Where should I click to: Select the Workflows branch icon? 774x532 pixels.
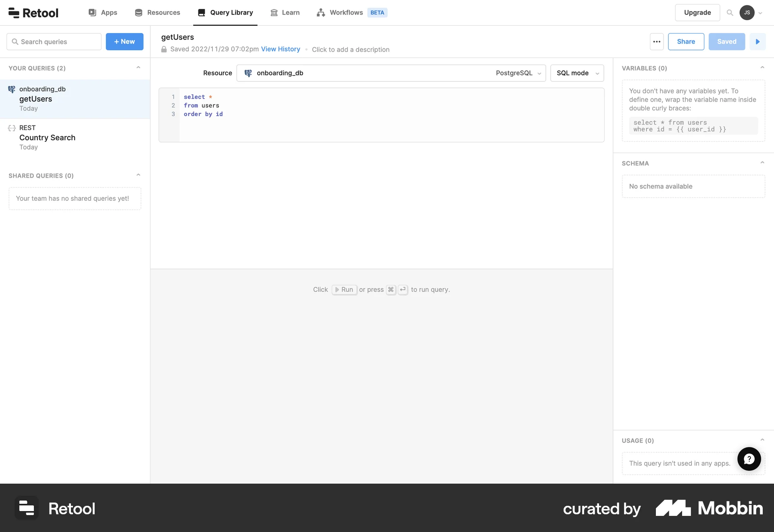(321, 12)
